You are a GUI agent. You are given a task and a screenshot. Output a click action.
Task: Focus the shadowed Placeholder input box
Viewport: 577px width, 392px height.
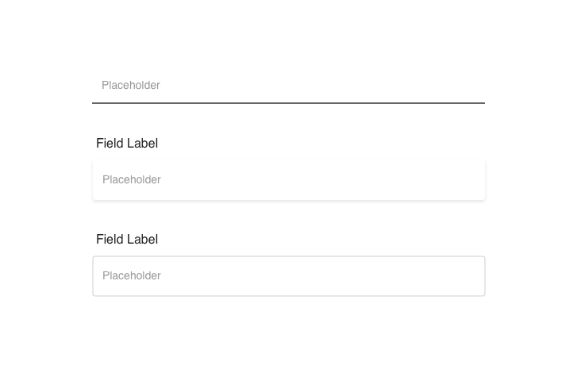[x=288, y=180]
